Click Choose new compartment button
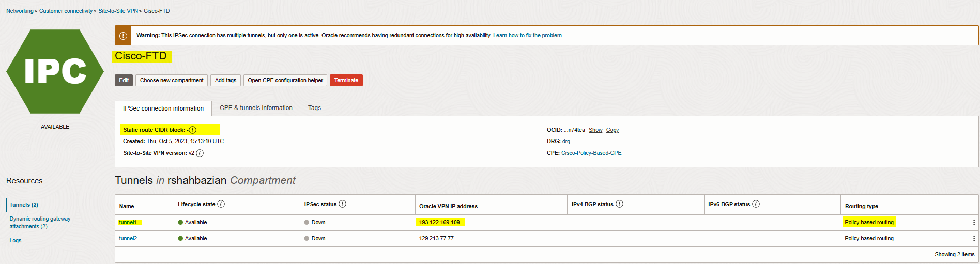 [172, 80]
